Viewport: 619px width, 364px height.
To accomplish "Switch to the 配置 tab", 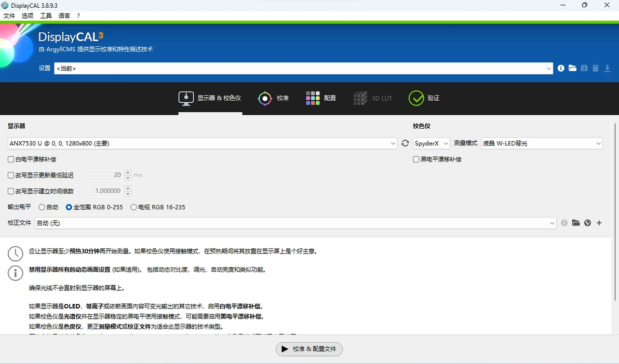I will coord(321,98).
